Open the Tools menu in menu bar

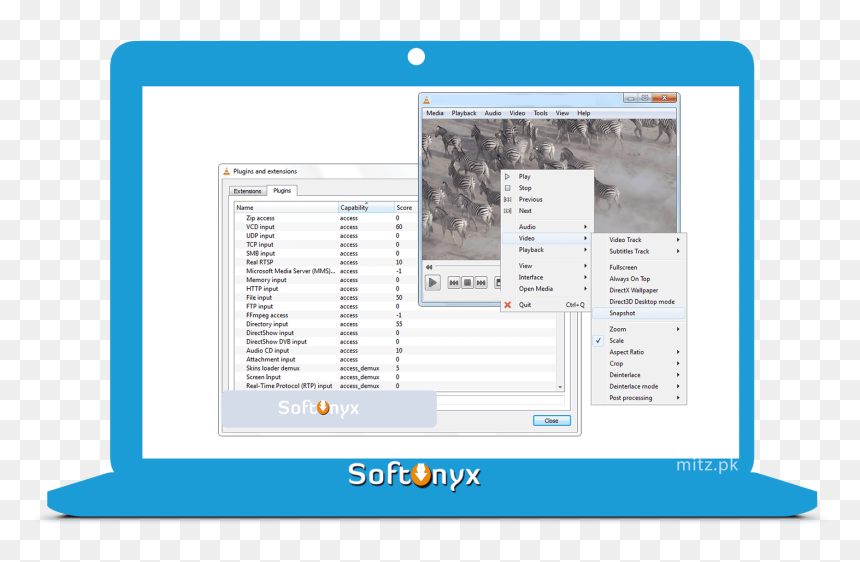[x=540, y=113]
